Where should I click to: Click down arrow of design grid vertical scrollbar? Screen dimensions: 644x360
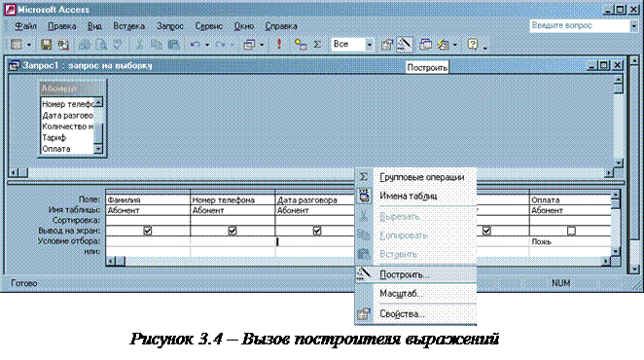[x=615, y=251]
